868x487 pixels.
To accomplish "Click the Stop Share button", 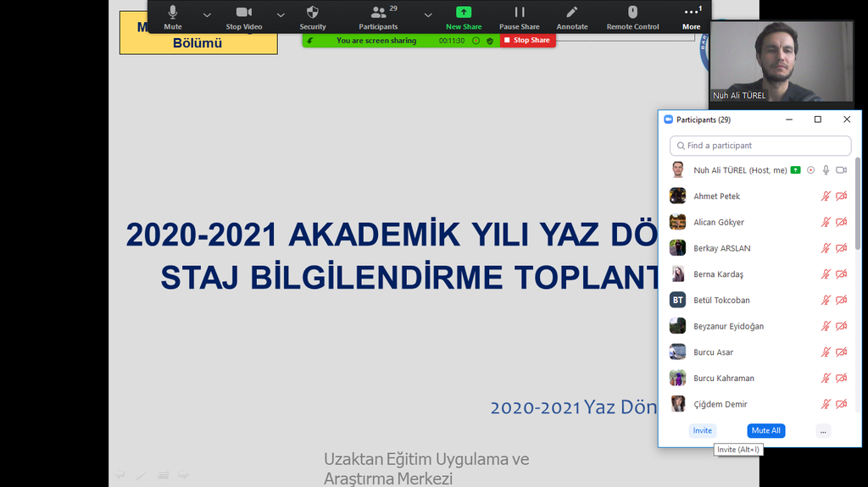I will point(527,41).
